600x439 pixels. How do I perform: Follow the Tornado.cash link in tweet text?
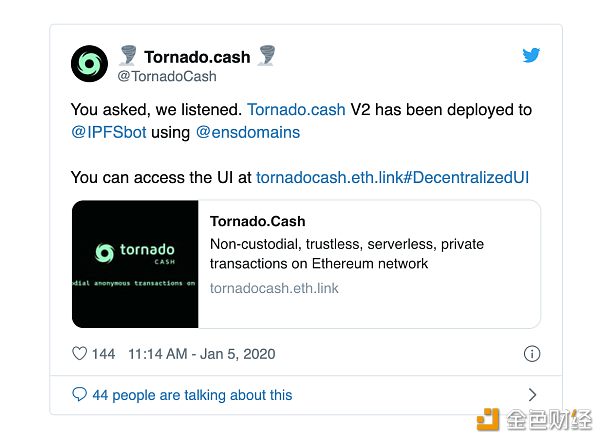[x=296, y=110]
